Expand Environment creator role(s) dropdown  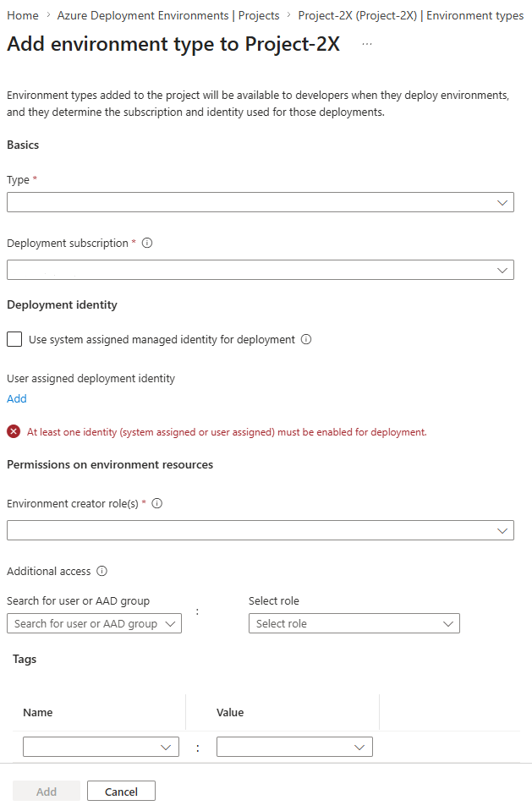coord(261,530)
